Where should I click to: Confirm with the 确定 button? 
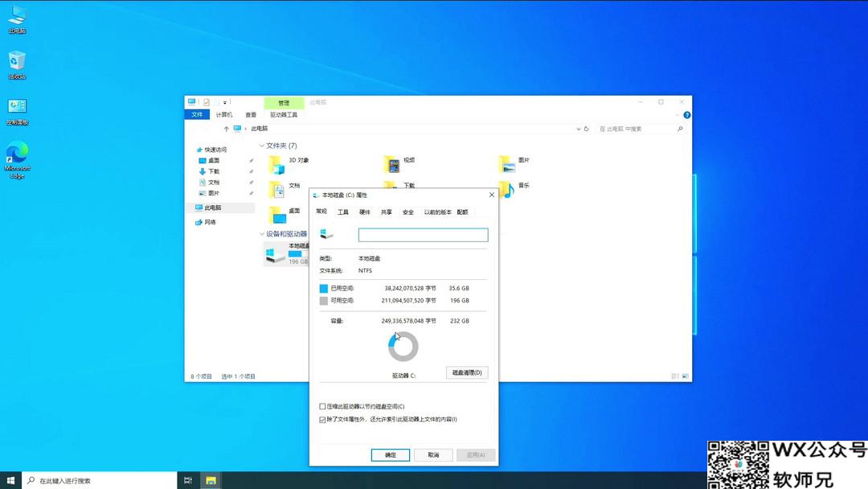coord(391,455)
